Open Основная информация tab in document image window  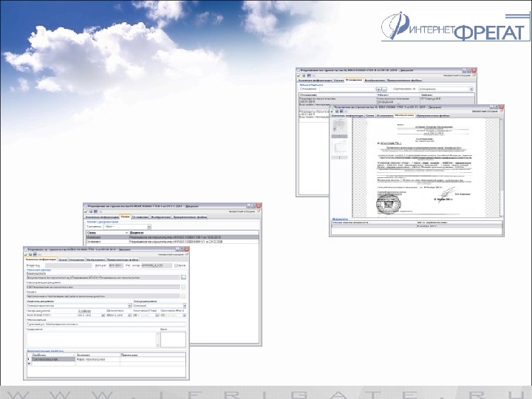coord(347,116)
